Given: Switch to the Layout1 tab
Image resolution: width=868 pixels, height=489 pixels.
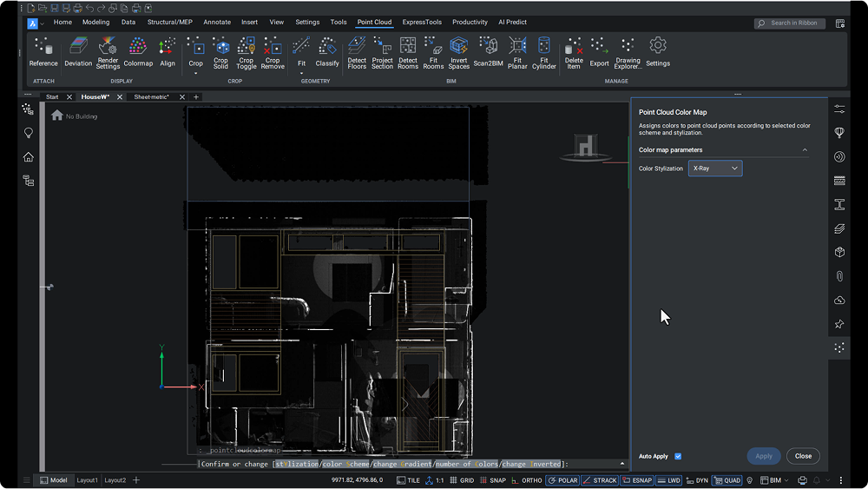Looking at the screenshot, I should tap(87, 480).
